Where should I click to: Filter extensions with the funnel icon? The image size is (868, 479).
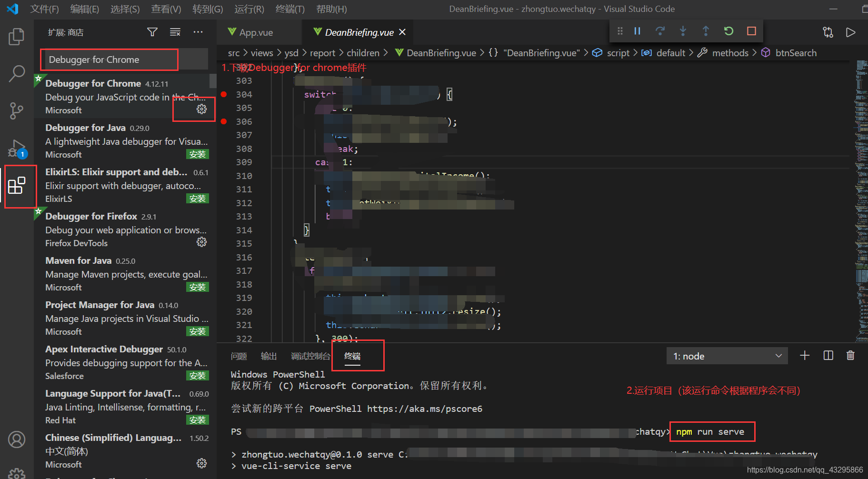click(x=152, y=32)
